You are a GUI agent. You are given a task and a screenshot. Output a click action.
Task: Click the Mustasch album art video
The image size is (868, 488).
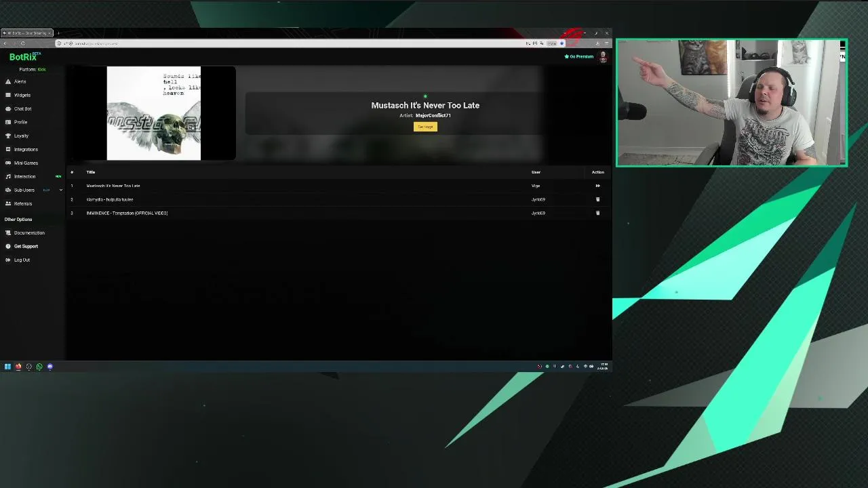pyautogui.click(x=154, y=113)
